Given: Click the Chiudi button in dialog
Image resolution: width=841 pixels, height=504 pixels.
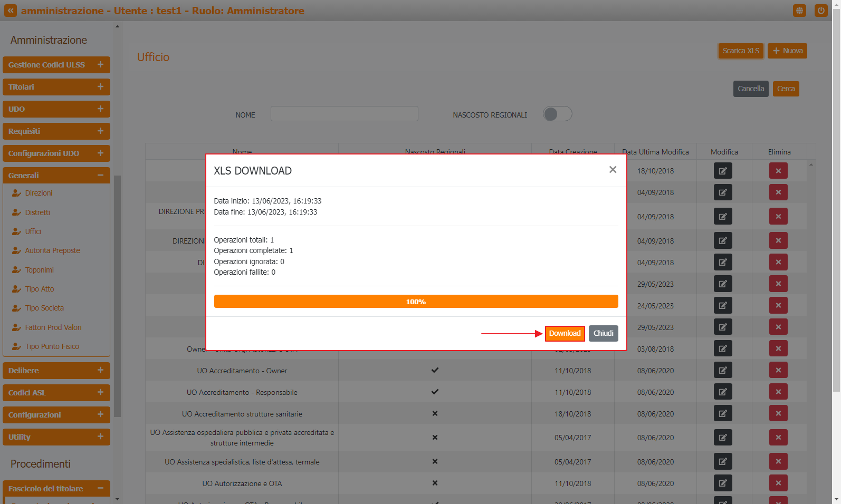Looking at the screenshot, I should click(x=603, y=333).
